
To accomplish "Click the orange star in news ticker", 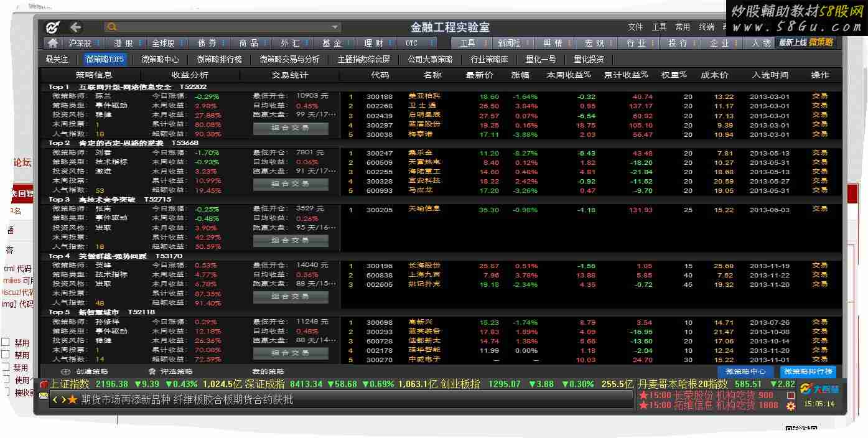I will 73,399.
